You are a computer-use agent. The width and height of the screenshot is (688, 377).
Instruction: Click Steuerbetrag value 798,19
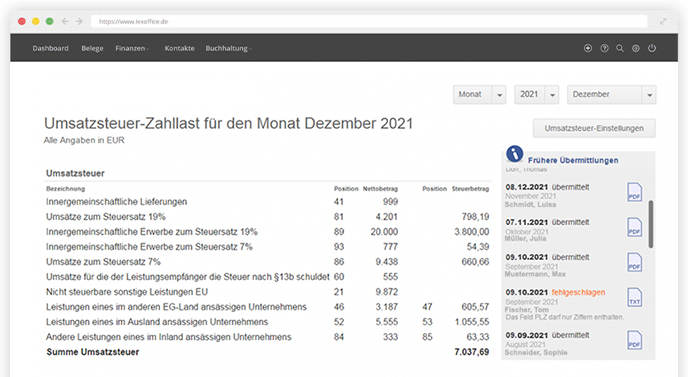coord(475,217)
